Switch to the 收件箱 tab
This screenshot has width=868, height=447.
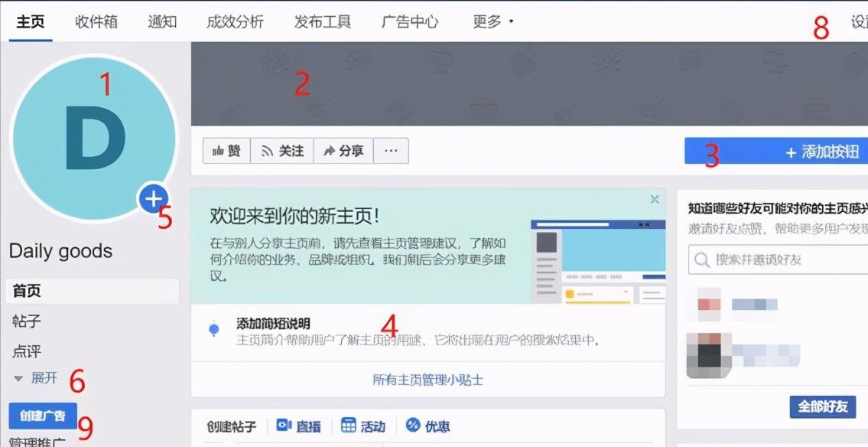(95, 21)
